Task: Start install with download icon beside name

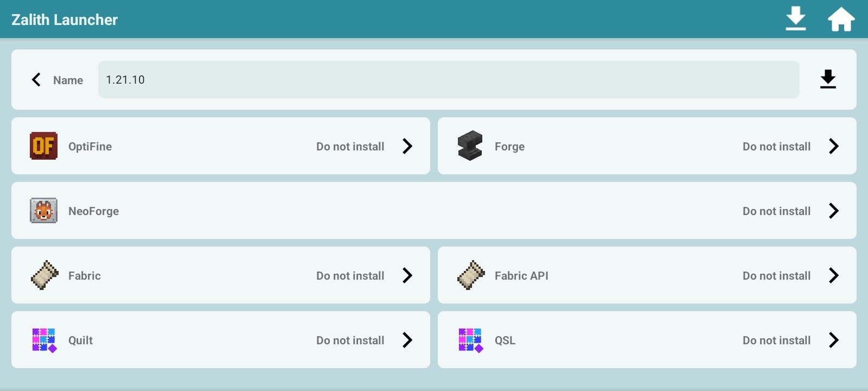Action: [827, 79]
